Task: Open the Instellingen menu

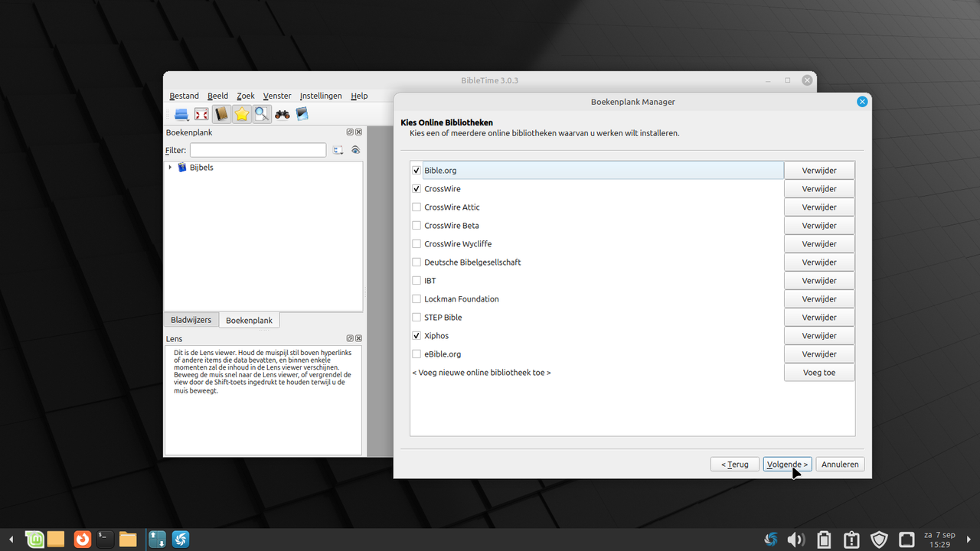Action: (321, 96)
